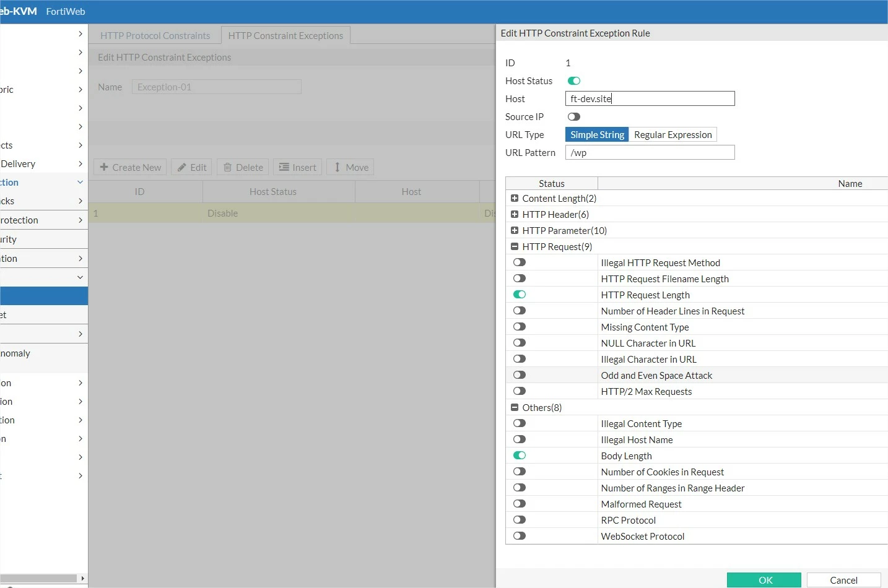Expand the HTTP Parameter(10) group
This screenshot has width=888, height=588.
(515, 231)
